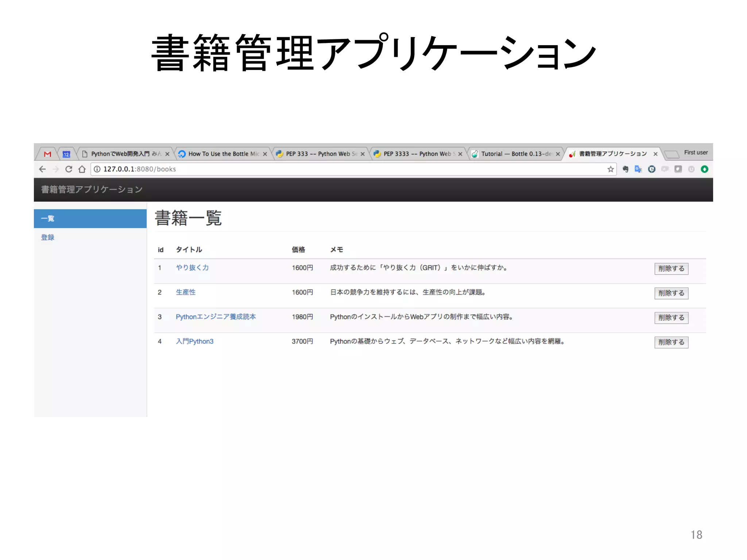
Task: Go to the browser home page
Action: click(x=82, y=169)
